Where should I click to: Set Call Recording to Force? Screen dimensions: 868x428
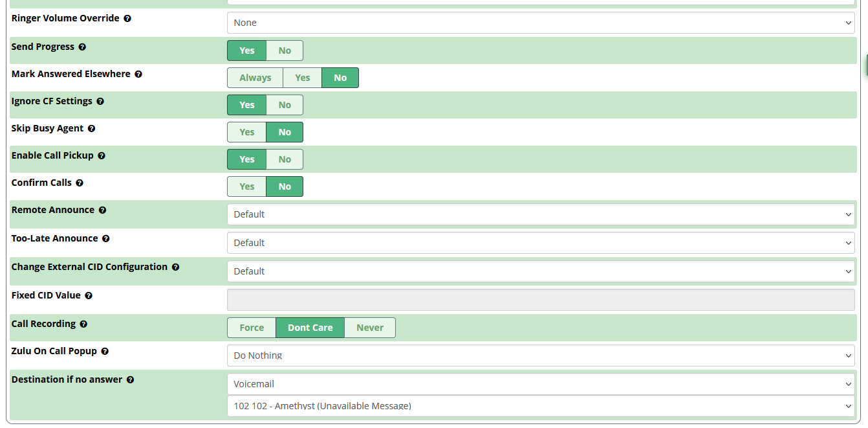[252, 328]
